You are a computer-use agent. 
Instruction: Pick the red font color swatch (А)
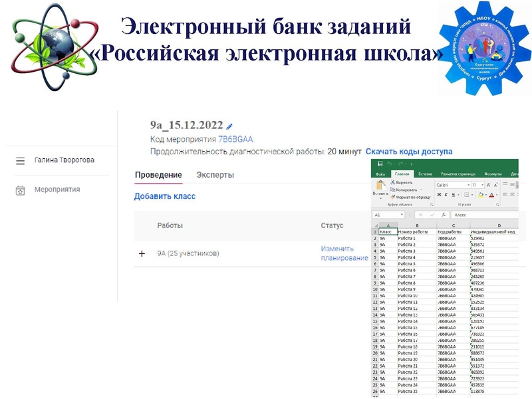click(491, 194)
